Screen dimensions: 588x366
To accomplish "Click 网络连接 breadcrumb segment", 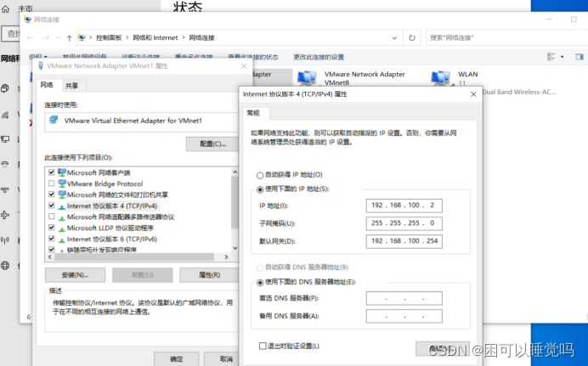I will pyautogui.click(x=201, y=38).
